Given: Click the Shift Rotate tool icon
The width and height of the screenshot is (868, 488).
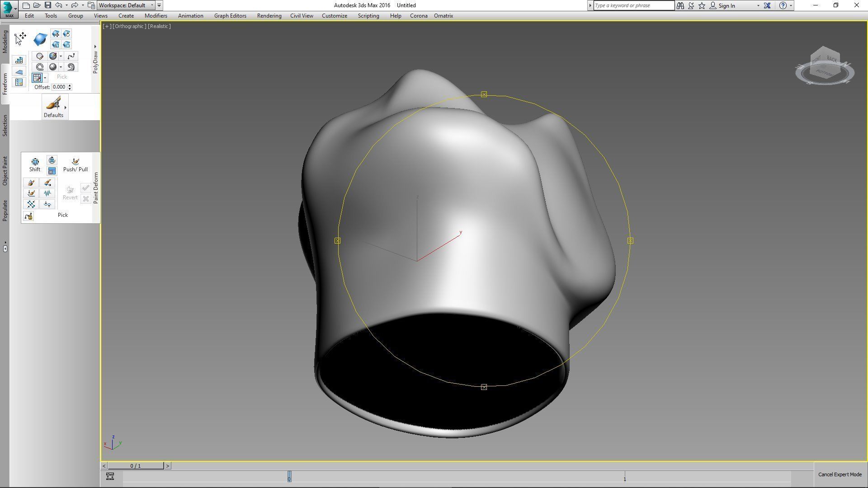Looking at the screenshot, I should 52,160.
